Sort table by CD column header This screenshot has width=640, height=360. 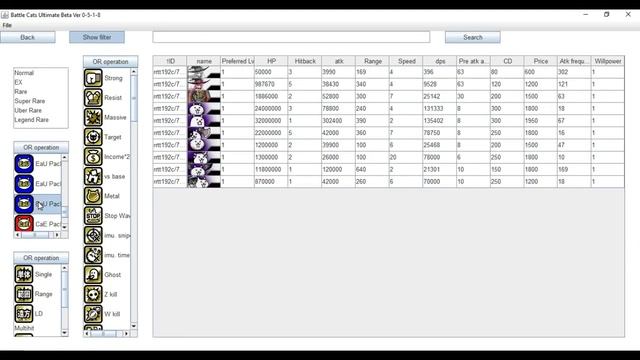tap(507, 61)
